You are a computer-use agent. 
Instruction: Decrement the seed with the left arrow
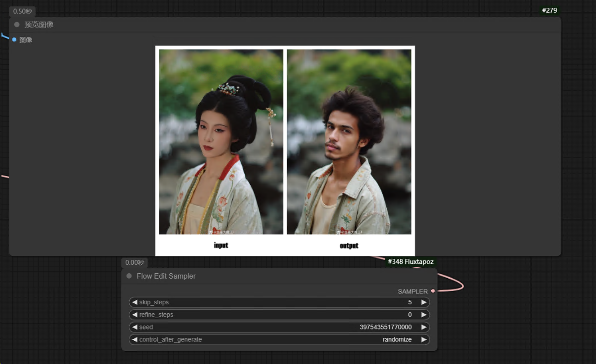(x=135, y=327)
